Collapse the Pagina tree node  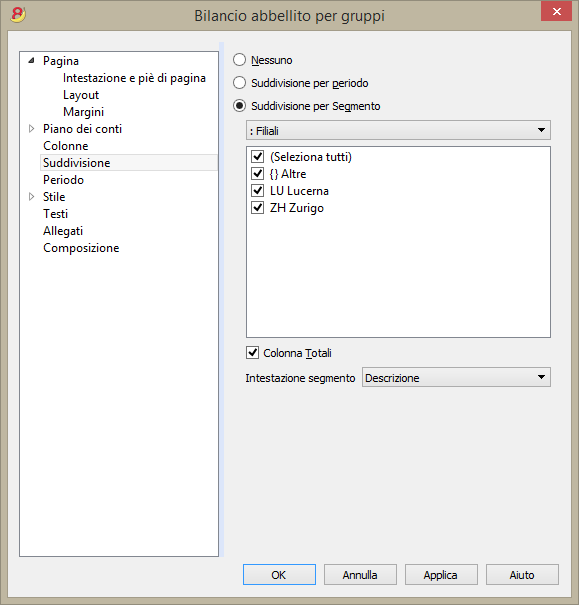[32, 61]
